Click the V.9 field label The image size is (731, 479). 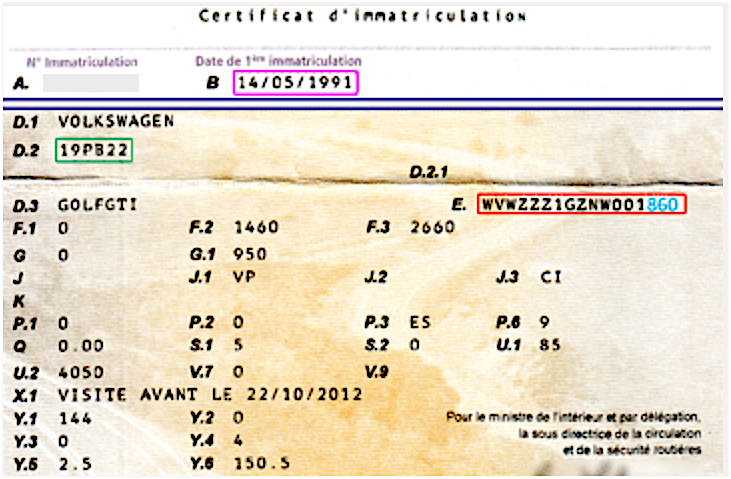(x=377, y=372)
